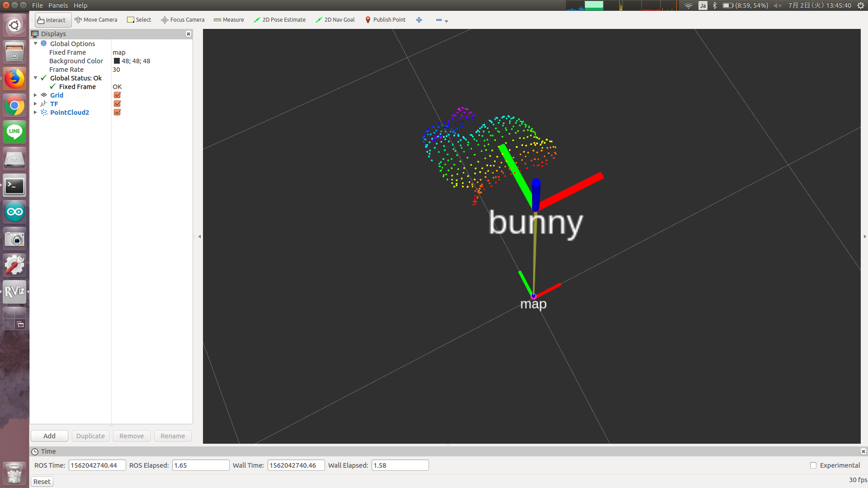This screenshot has width=868, height=488.
Task: Close the Time panel
Action: tap(863, 451)
